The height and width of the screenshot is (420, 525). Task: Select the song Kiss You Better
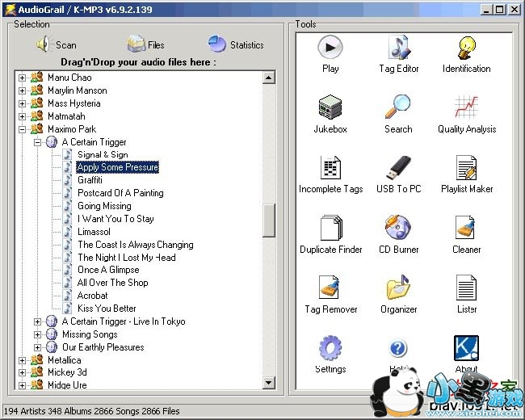[x=107, y=308]
